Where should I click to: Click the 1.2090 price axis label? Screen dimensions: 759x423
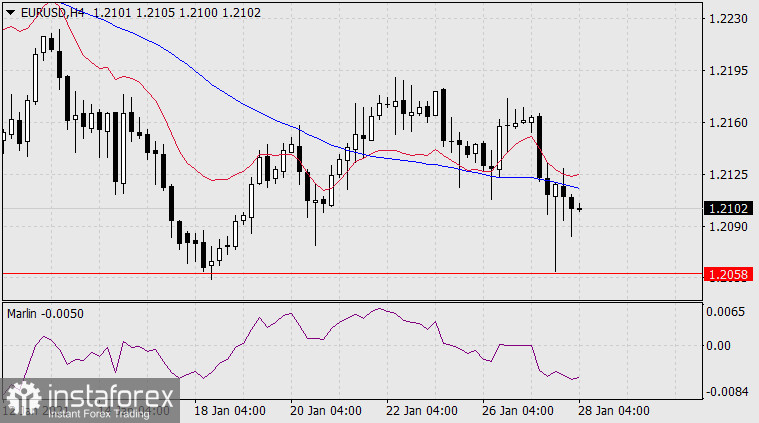pyautogui.click(x=728, y=227)
